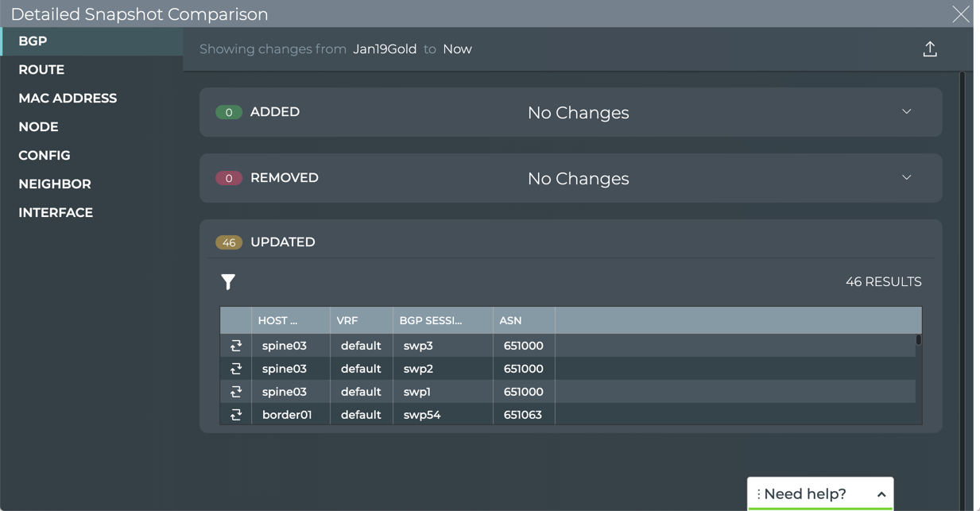This screenshot has width=980, height=511.
Task: Close the Detailed Snapshot Comparison dialog
Action: pos(960,14)
